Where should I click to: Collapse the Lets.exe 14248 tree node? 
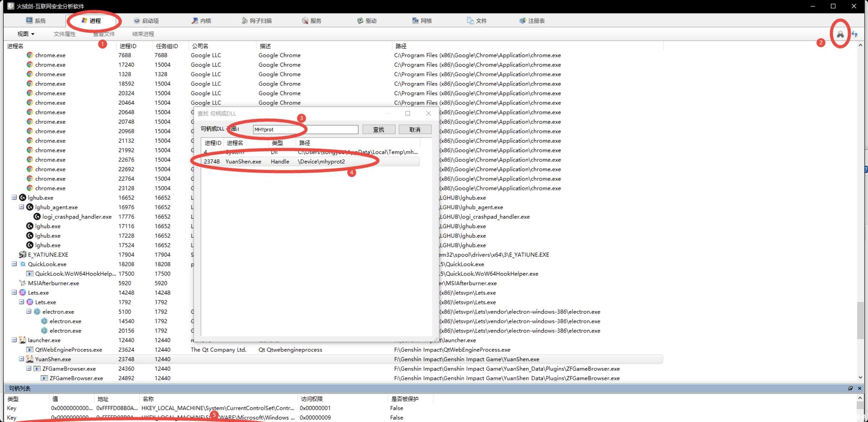[14, 292]
